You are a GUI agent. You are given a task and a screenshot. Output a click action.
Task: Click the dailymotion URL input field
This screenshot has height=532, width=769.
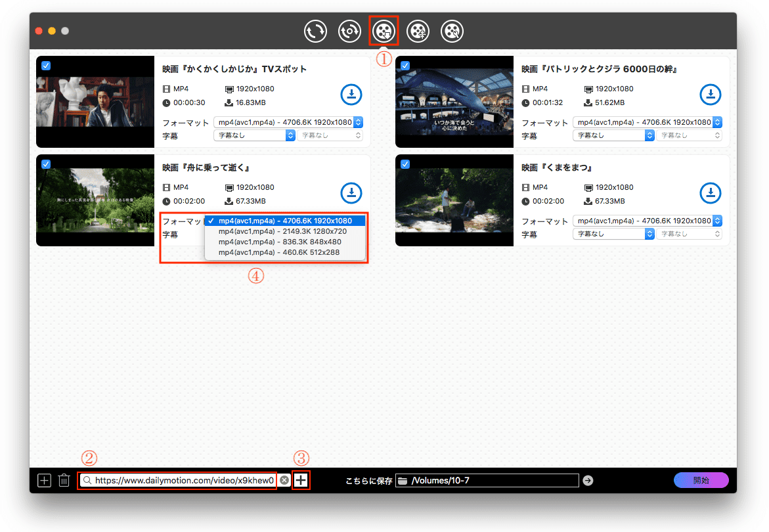[x=184, y=481]
